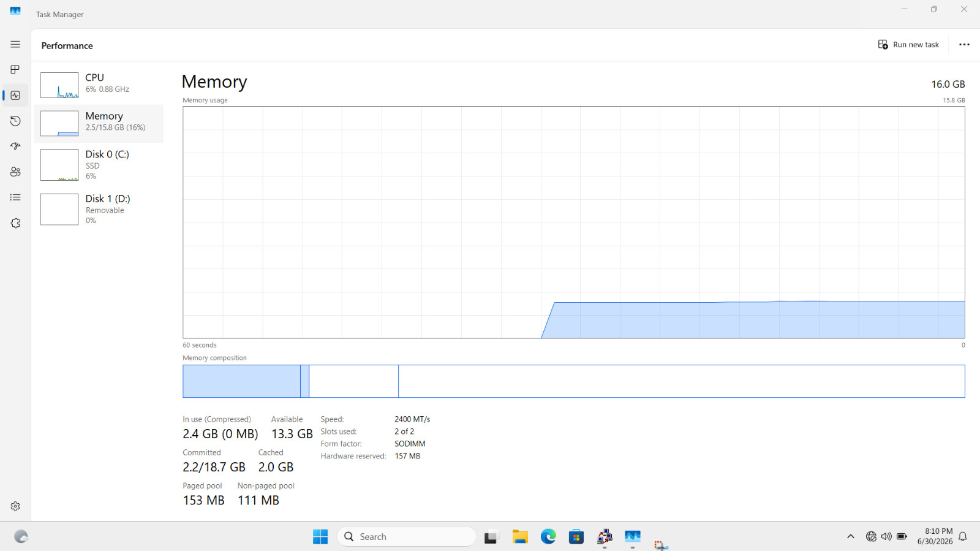Click the 16.0 GB total memory label

pos(948,84)
